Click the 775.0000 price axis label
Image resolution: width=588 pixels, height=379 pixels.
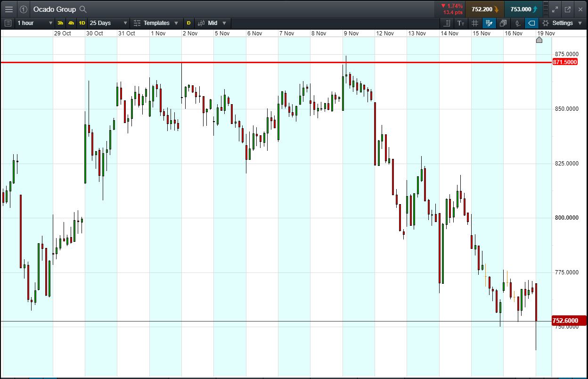pos(566,272)
